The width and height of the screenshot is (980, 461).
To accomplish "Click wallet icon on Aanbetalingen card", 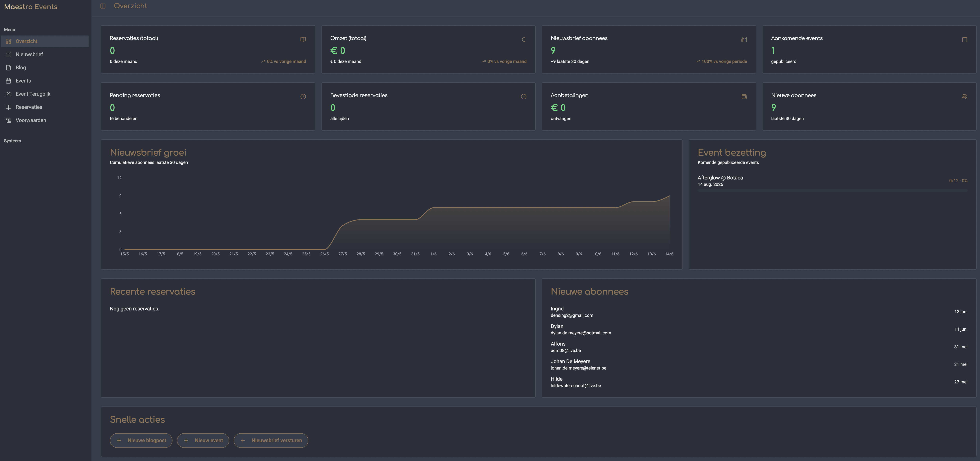I will pyautogui.click(x=744, y=97).
